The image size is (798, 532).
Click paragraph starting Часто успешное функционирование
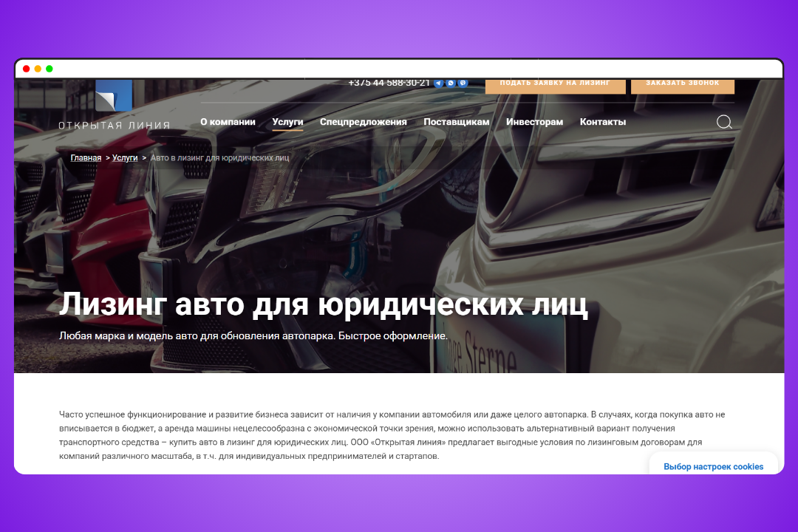pyautogui.click(x=392, y=435)
